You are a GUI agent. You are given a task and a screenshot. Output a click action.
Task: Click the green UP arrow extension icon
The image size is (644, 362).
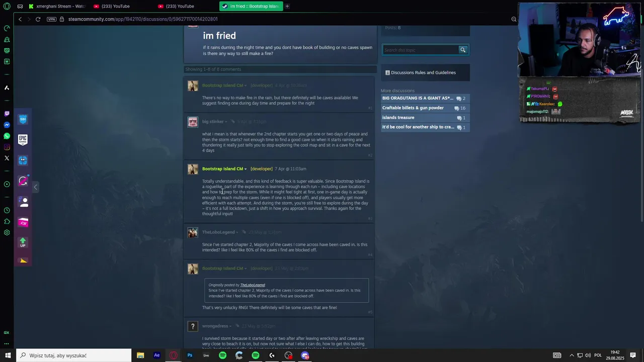pyautogui.click(x=23, y=242)
